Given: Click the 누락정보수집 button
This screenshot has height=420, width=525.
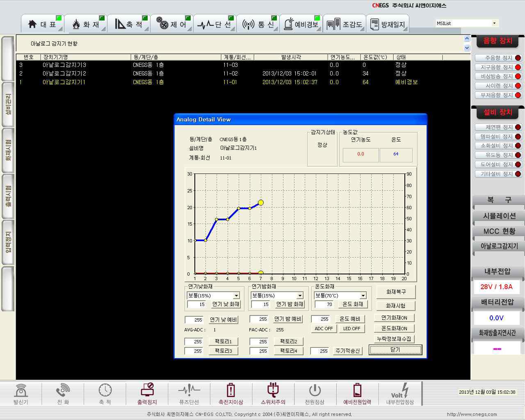Looking at the screenshot, I should (394, 339).
